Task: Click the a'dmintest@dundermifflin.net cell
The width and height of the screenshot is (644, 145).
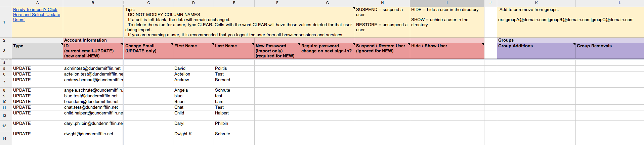Action: (x=93, y=68)
